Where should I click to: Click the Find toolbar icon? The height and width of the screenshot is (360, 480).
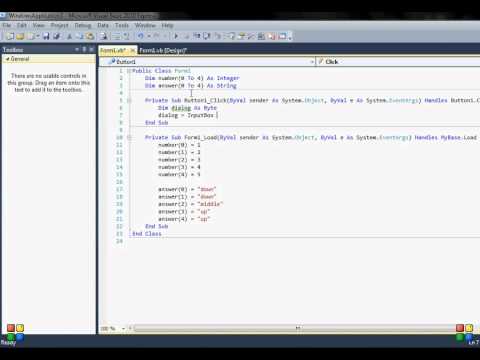point(104,36)
